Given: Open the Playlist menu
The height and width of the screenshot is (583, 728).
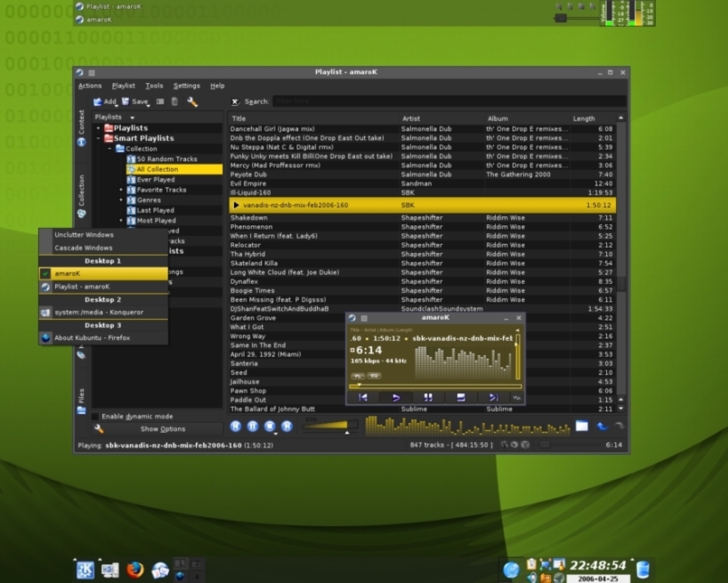Looking at the screenshot, I should [x=123, y=86].
